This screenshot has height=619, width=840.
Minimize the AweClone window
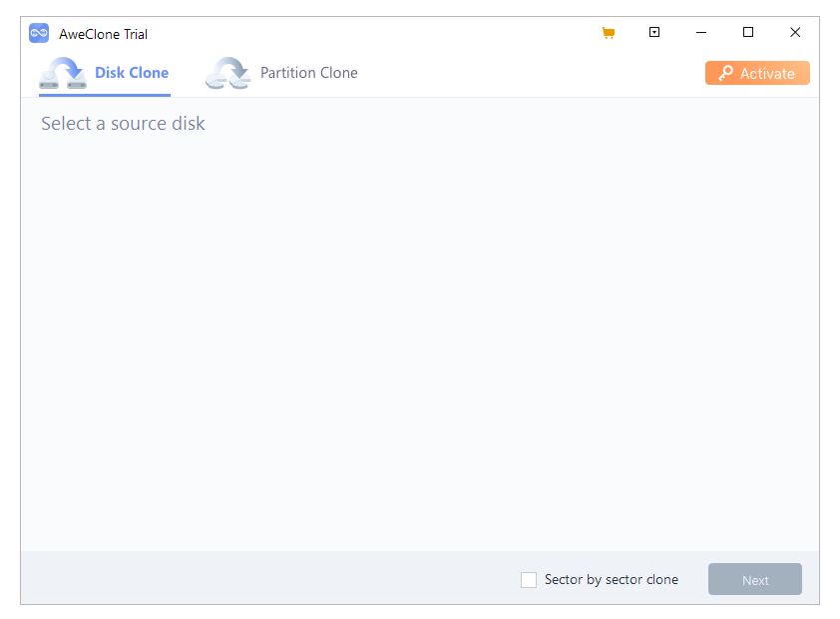700,32
